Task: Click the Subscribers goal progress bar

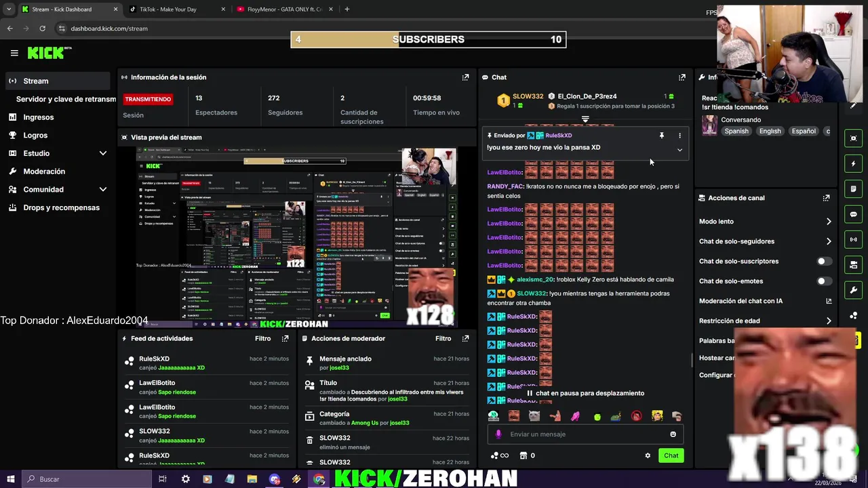Action: [429, 40]
